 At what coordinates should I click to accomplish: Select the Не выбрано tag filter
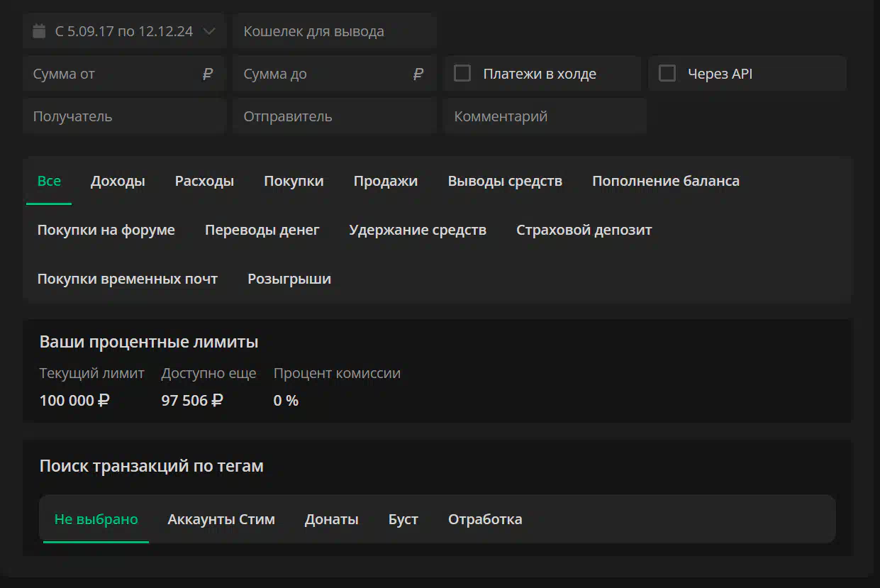click(96, 519)
